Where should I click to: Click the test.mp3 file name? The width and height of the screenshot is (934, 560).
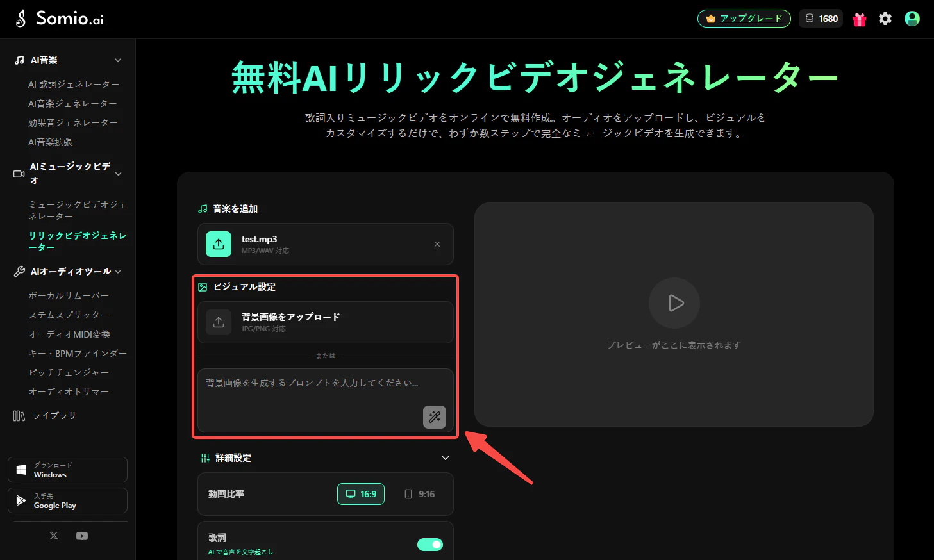(259, 239)
